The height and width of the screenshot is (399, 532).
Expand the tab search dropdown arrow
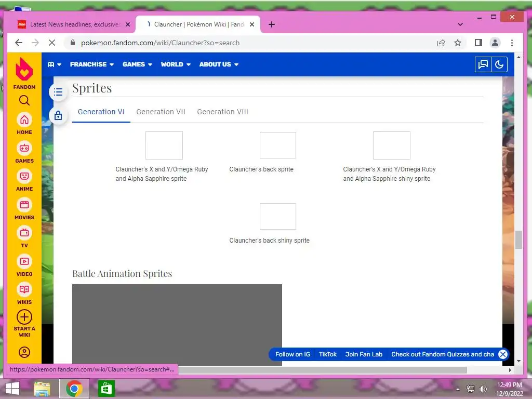(x=460, y=24)
